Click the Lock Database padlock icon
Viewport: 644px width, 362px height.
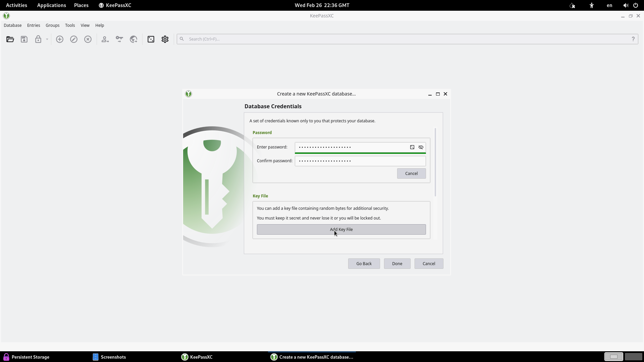(x=38, y=39)
